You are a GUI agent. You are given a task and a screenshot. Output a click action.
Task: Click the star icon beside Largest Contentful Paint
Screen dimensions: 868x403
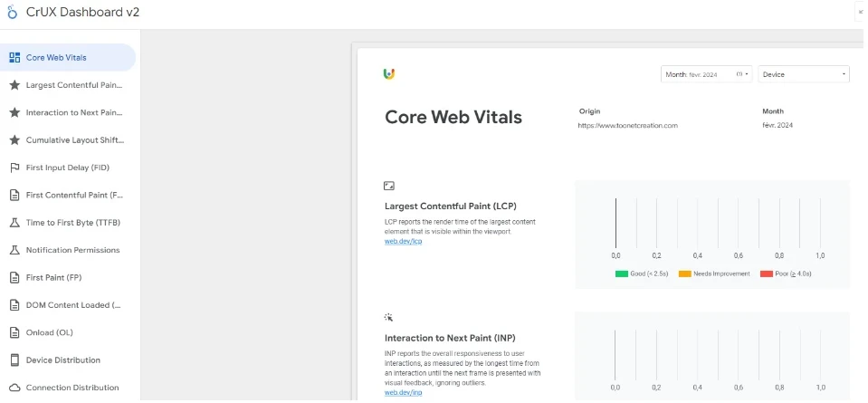click(x=14, y=85)
